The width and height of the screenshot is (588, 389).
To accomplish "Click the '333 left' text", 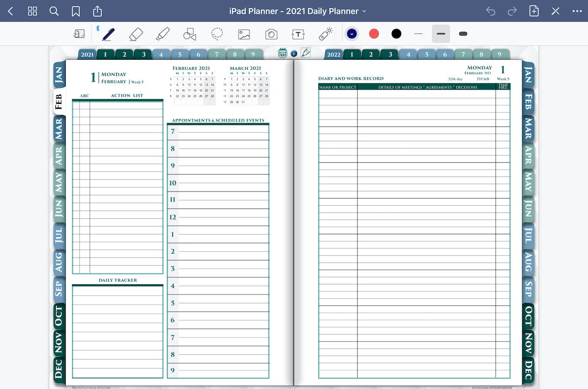I will click(483, 79).
